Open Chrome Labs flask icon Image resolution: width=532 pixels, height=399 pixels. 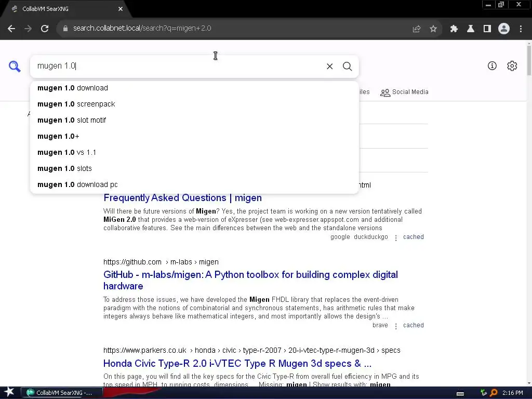(471, 29)
